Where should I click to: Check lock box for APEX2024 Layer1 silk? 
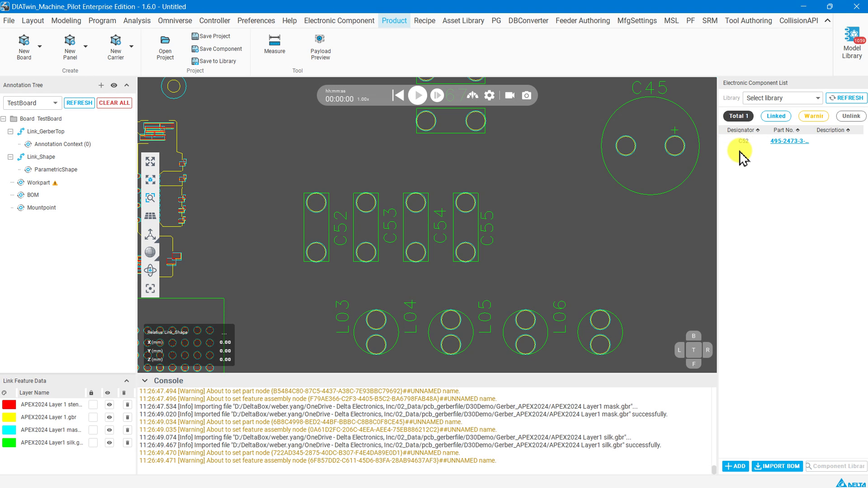pyautogui.click(x=93, y=443)
